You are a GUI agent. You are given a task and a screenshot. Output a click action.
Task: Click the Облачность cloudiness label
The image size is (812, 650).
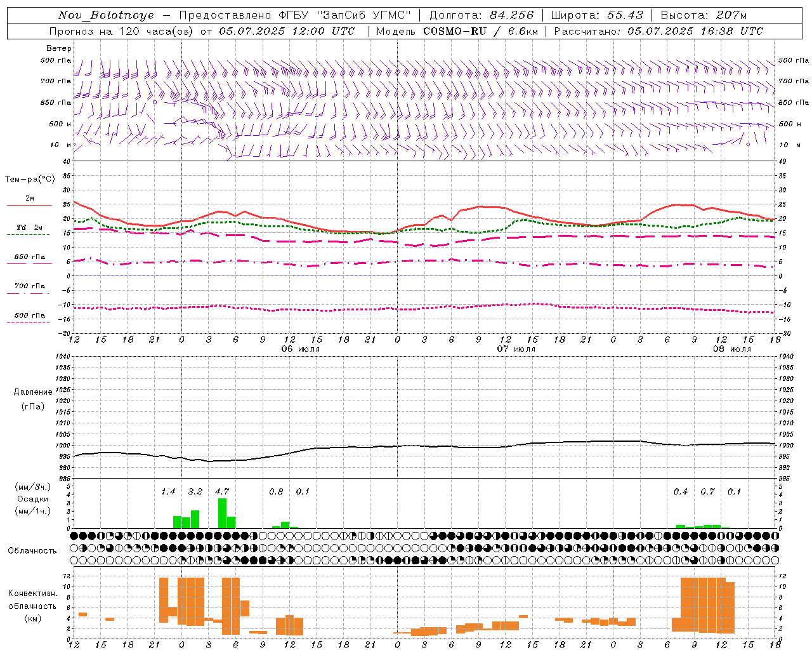coord(32,551)
